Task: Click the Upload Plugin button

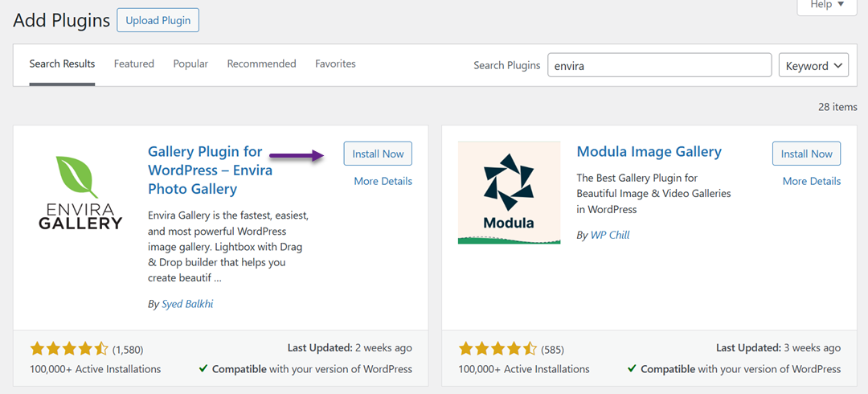Action: click(158, 20)
